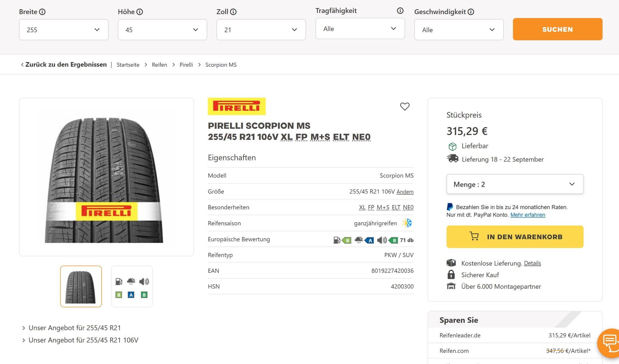Go to Pirelli breadcrumb

click(x=186, y=65)
